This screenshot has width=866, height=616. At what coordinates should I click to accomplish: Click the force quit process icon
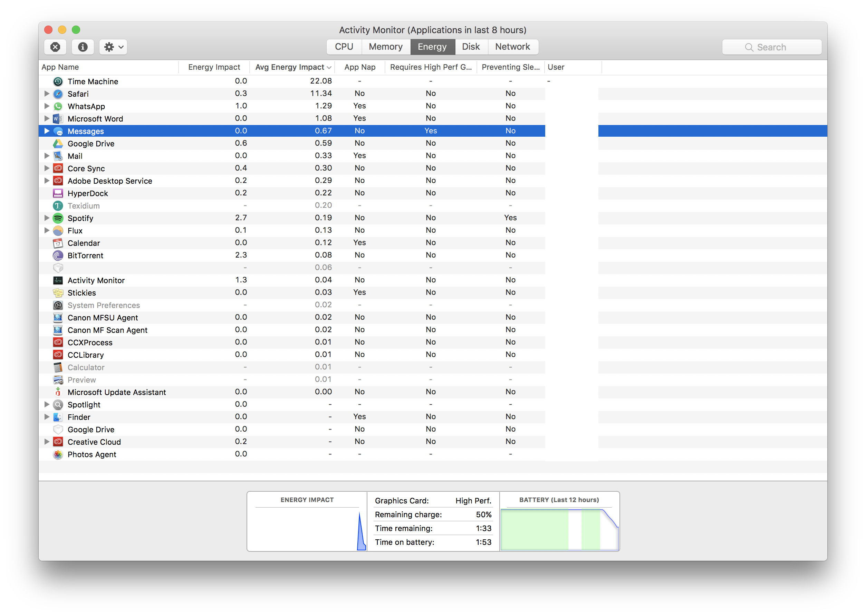(55, 47)
